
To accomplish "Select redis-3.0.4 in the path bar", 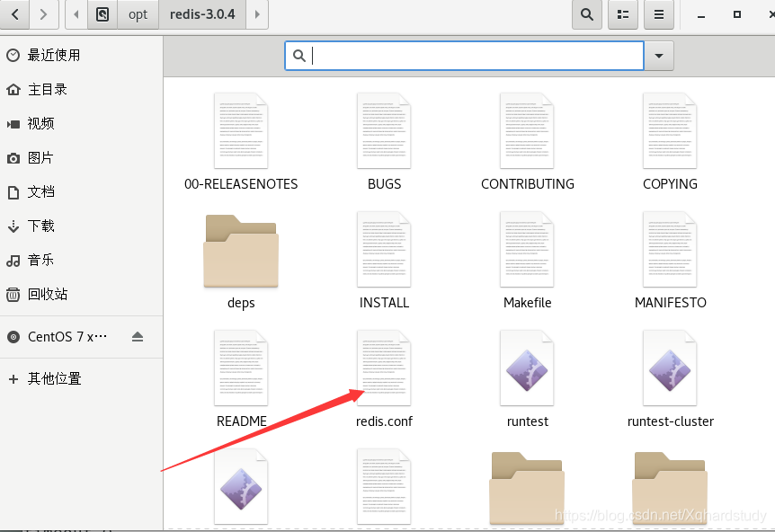I will point(202,14).
